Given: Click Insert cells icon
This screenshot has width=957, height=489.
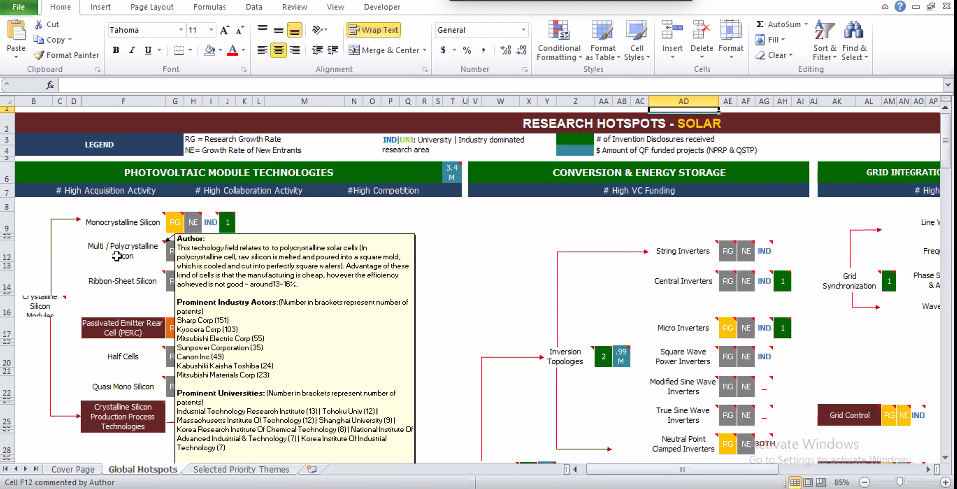Looking at the screenshot, I should 672,31.
